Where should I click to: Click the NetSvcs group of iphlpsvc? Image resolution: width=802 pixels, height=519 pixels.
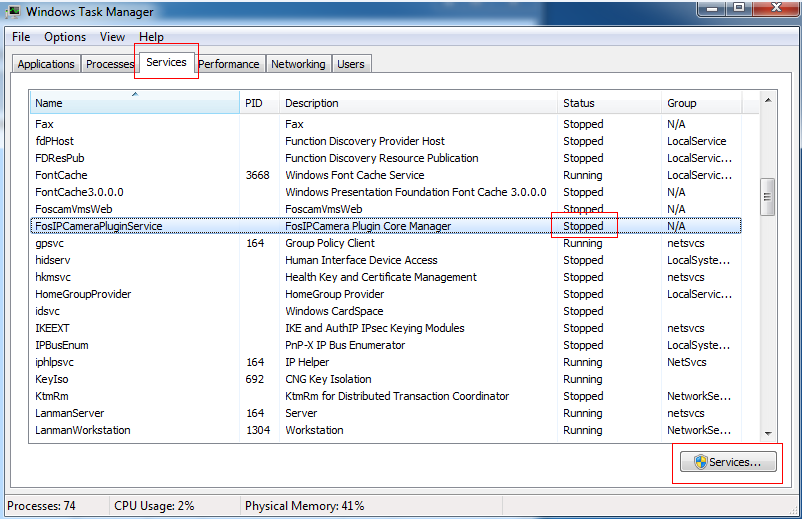pyautogui.click(x=686, y=362)
